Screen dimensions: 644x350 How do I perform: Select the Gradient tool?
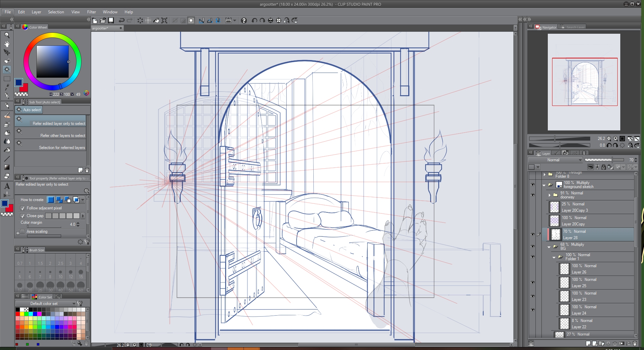pyautogui.click(x=7, y=167)
